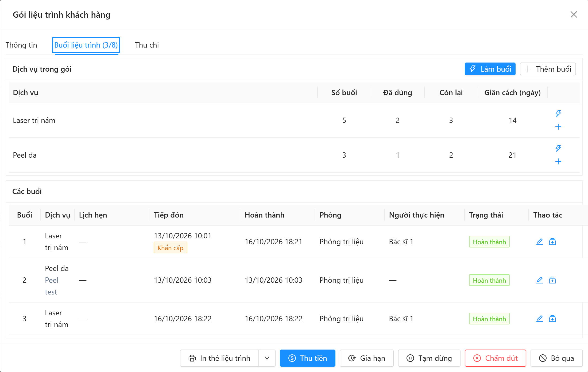Open the medical kit icon for session 3

point(552,319)
